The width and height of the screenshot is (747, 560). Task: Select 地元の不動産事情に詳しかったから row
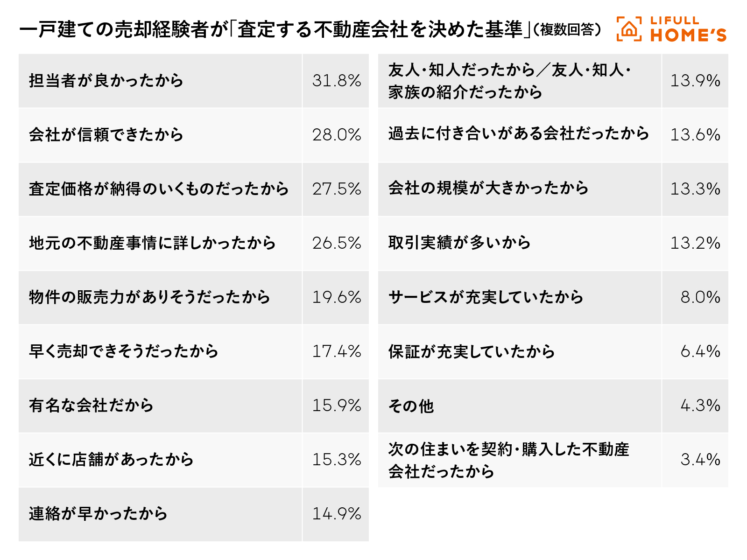tap(152, 243)
